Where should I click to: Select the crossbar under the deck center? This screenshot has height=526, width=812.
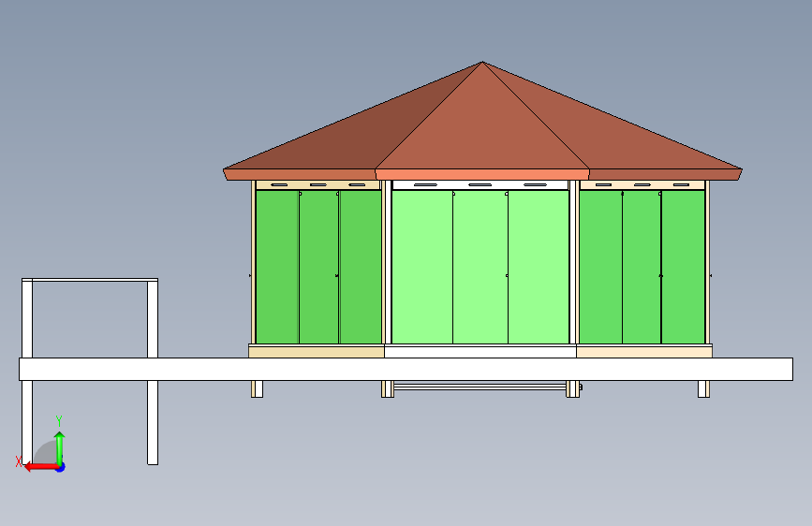480,387
